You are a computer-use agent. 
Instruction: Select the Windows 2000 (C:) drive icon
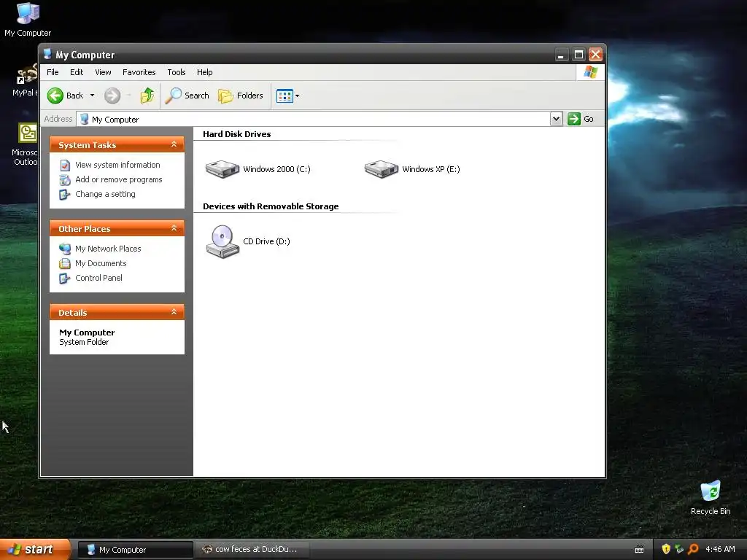coord(222,169)
